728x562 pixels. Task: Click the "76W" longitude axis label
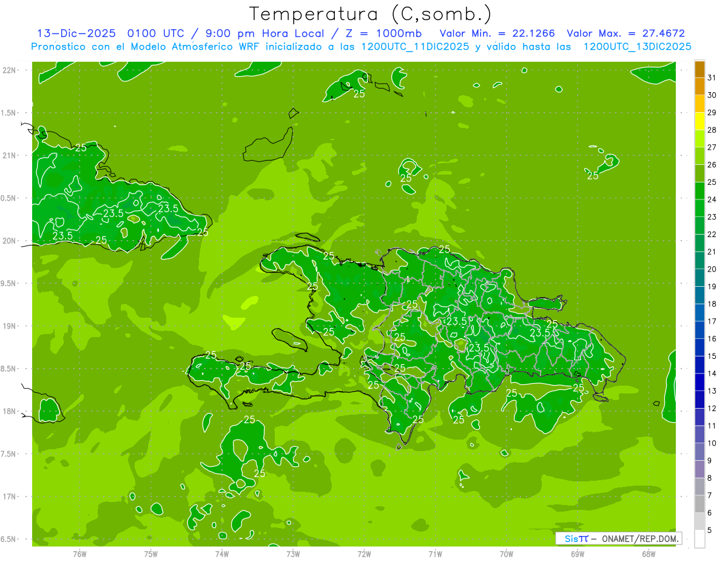pos(79,554)
